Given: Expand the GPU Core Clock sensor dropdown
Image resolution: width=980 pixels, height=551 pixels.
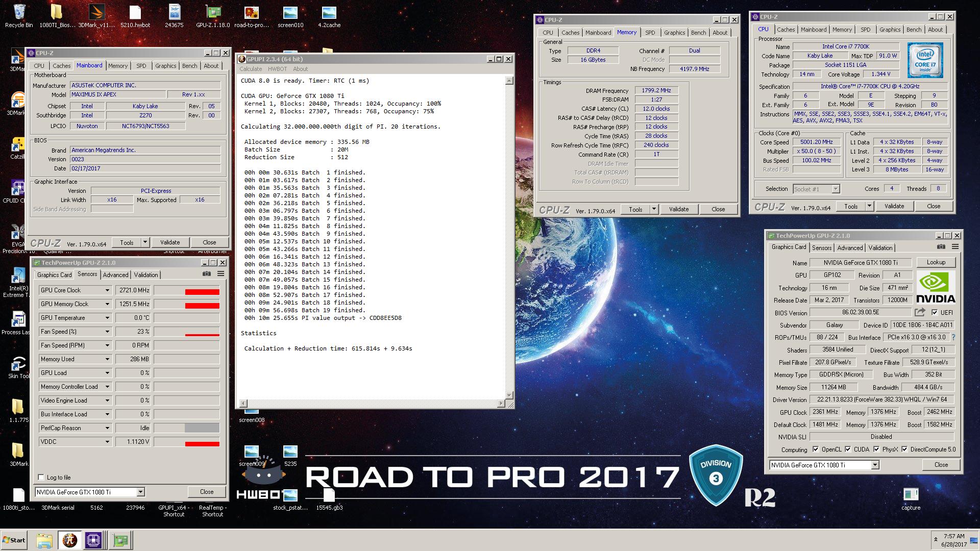Looking at the screenshot, I should 107,290.
